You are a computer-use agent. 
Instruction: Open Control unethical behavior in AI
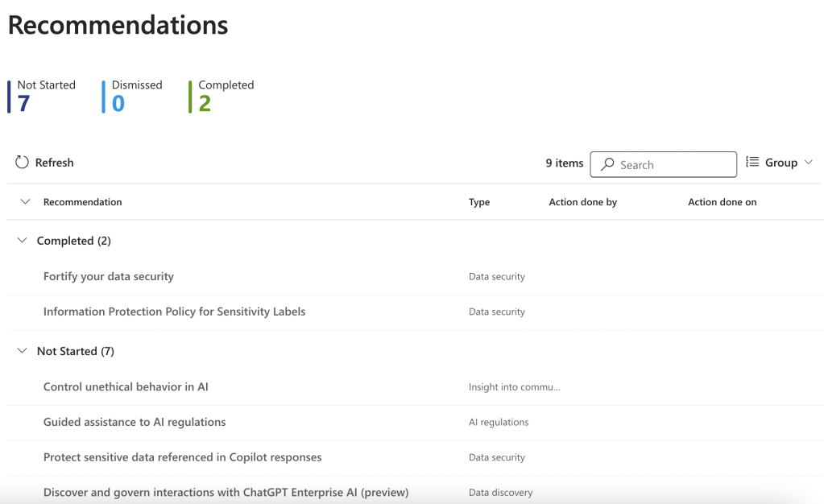(x=126, y=386)
